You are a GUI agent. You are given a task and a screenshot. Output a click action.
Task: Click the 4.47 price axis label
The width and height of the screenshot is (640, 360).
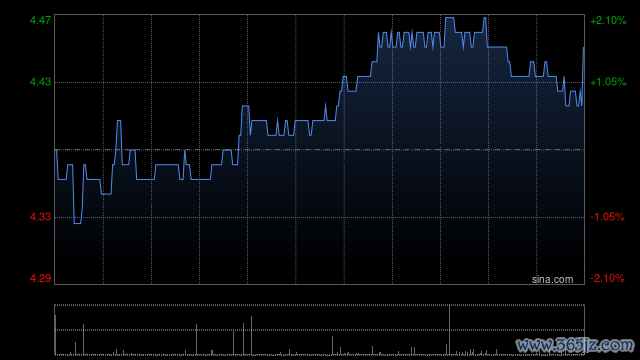pyautogui.click(x=40, y=20)
